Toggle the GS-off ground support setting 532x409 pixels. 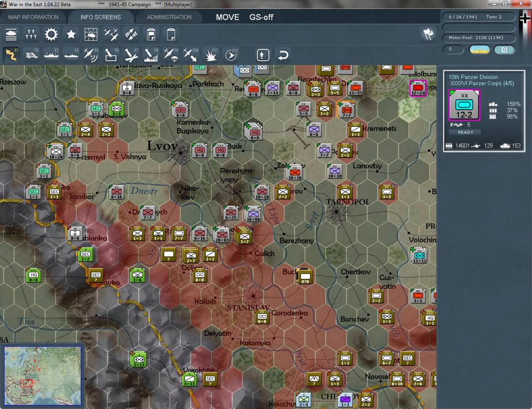pyautogui.click(x=261, y=17)
